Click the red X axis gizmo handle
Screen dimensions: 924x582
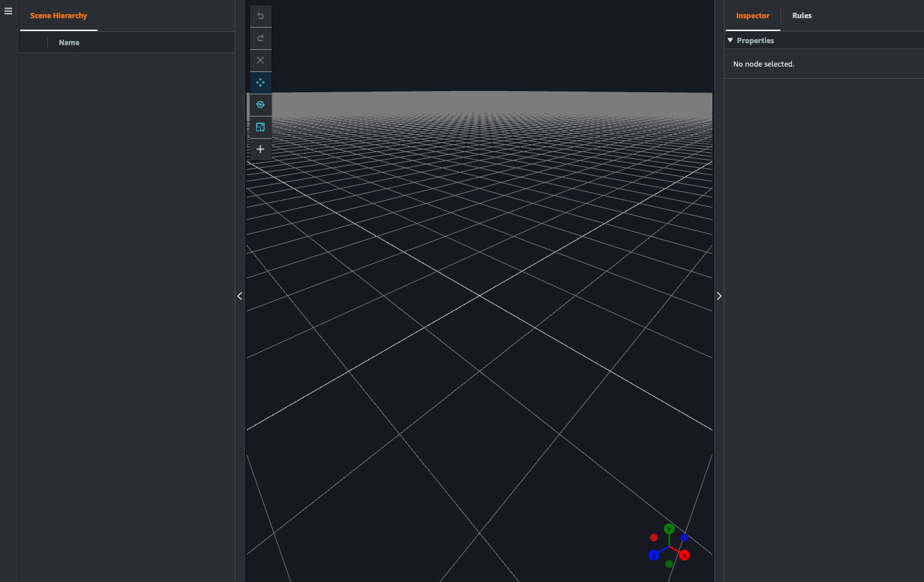pos(684,555)
